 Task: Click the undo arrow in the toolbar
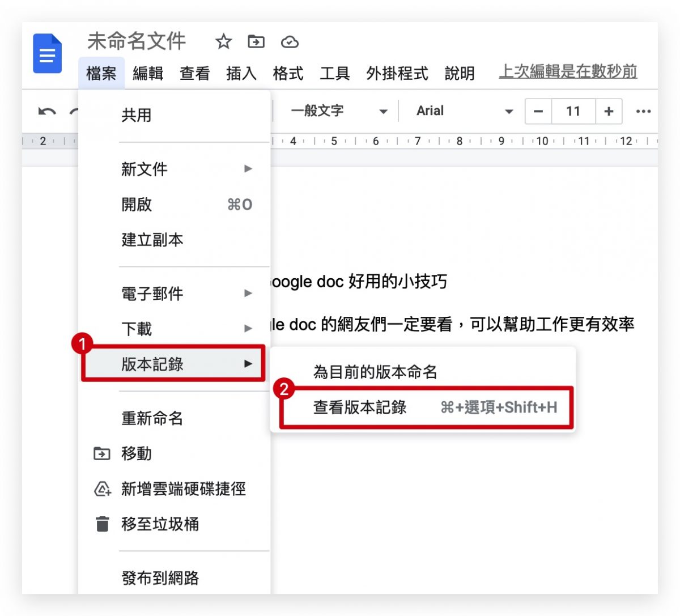point(47,111)
